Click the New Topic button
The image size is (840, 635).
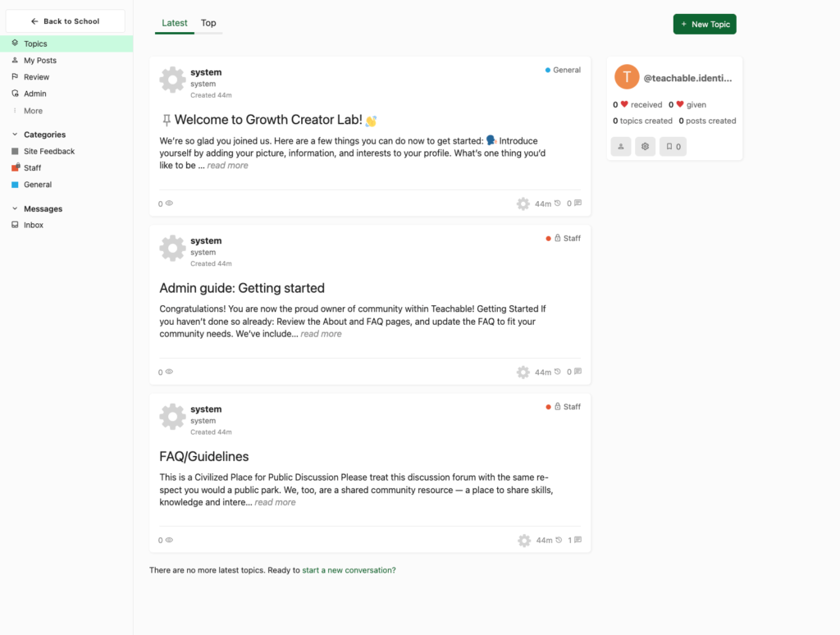(x=704, y=24)
